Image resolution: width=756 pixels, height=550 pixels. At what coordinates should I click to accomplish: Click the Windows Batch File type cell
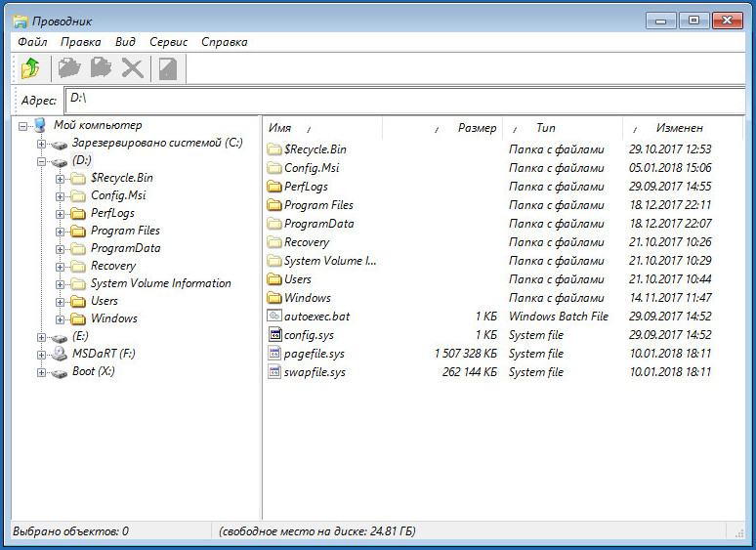559,317
